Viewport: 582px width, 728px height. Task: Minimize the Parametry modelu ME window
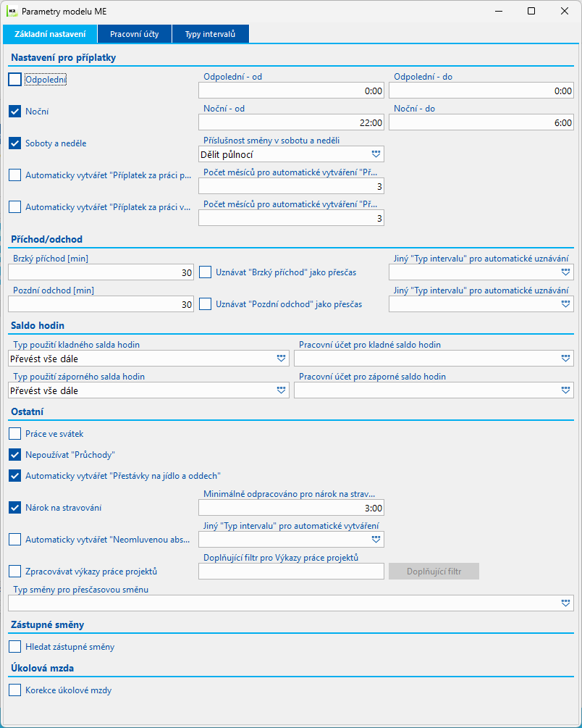pos(497,12)
